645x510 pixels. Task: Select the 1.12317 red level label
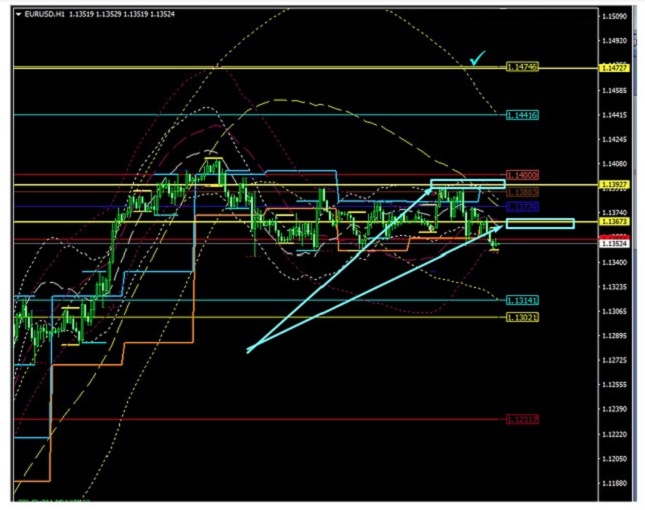tap(522, 419)
